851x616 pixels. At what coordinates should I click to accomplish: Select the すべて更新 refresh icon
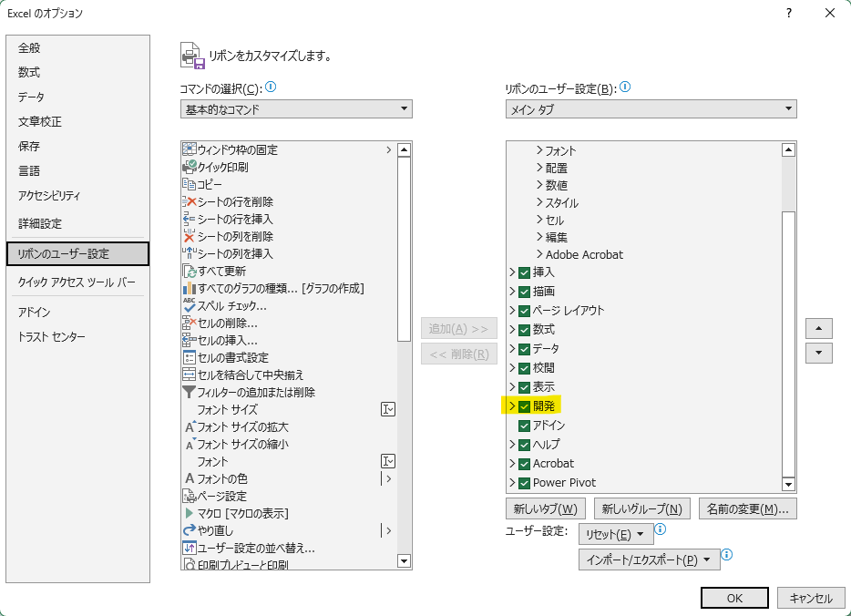click(x=190, y=271)
